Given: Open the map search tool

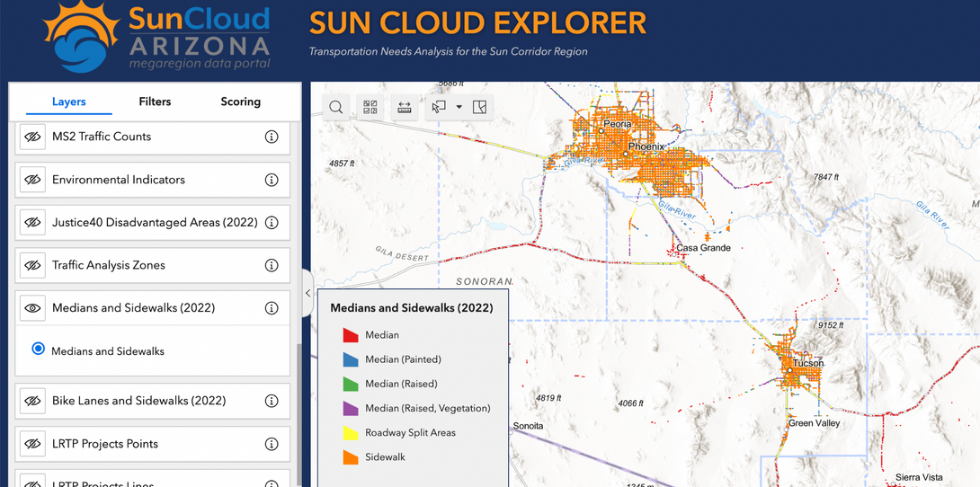Looking at the screenshot, I should click(x=335, y=107).
